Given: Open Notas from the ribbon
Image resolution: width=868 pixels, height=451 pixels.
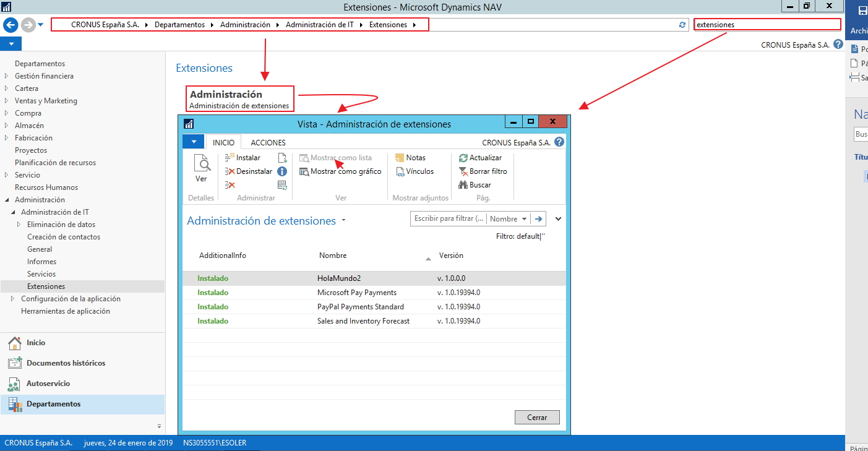Looking at the screenshot, I should (399, 158).
